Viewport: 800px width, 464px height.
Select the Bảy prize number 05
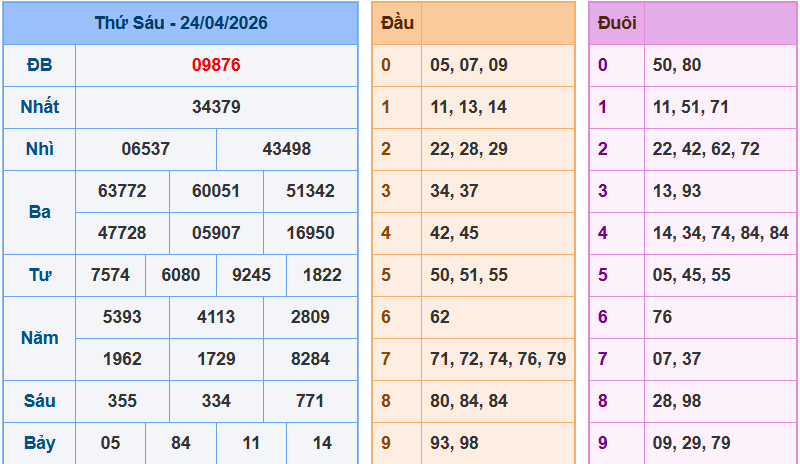110,443
